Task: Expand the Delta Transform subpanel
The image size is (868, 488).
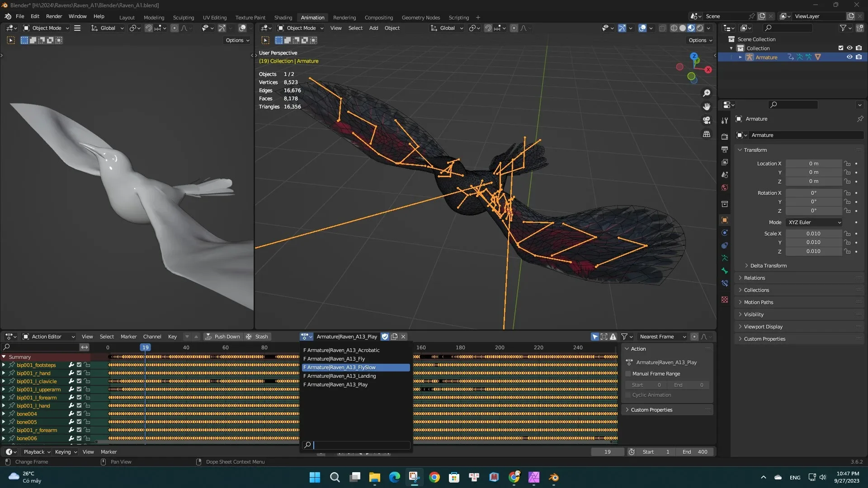Action: [768, 266]
